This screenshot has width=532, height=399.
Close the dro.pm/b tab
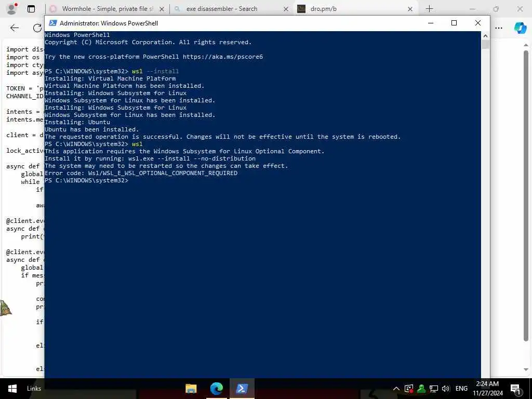[410, 9]
